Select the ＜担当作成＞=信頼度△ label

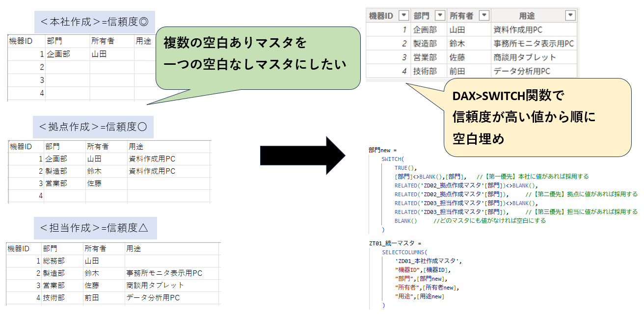(x=95, y=228)
